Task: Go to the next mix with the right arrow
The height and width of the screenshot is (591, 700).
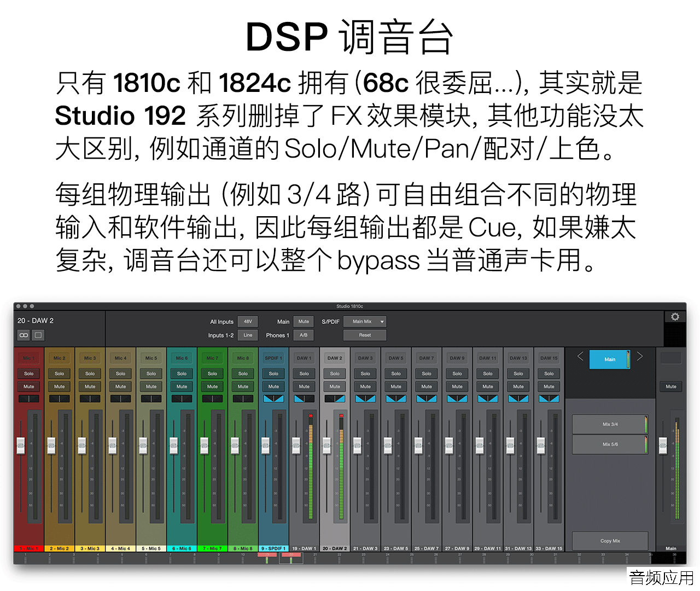Action: pos(639,356)
